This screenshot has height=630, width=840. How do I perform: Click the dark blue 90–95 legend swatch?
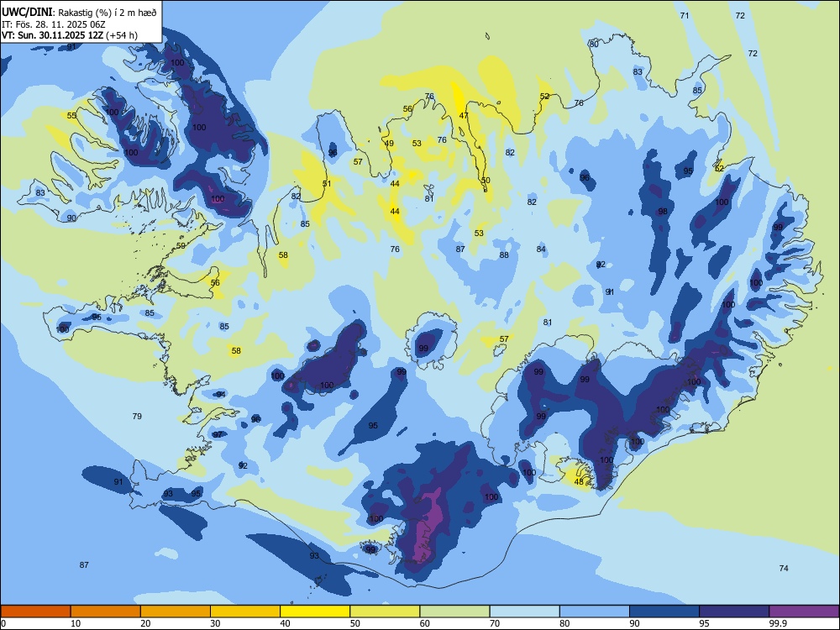tap(664, 612)
